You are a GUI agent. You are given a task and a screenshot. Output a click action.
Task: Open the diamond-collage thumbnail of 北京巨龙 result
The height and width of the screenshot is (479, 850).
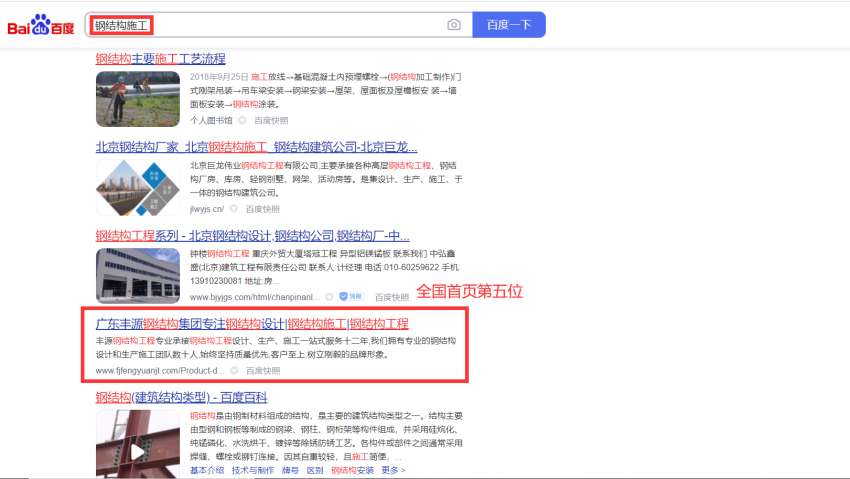tap(138, 187)
